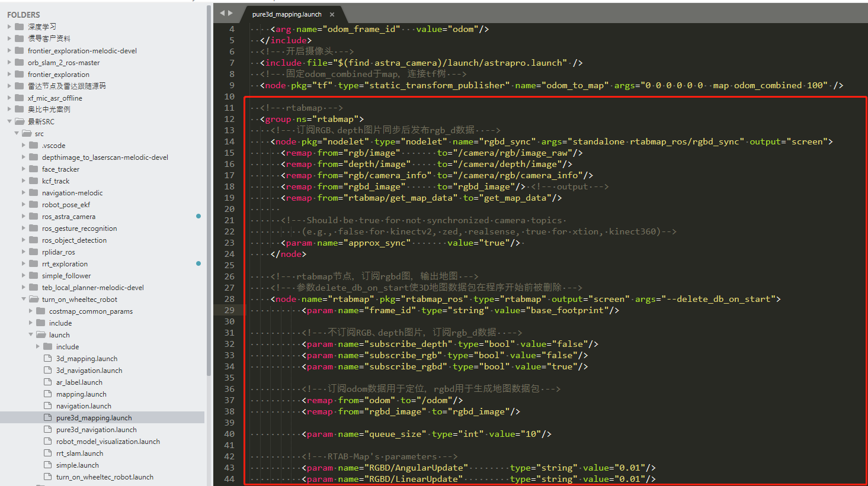Expand the costmap_common_params folder
This screenshot has height=486, width=868.
click(x=31, y=311)
